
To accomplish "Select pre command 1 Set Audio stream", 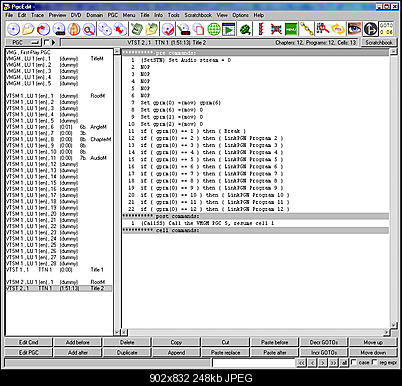I will tap(255, 60).
